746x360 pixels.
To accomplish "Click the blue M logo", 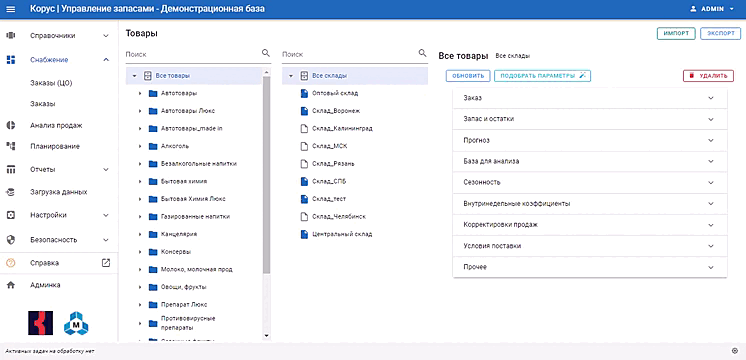I will tap(76, 323).
